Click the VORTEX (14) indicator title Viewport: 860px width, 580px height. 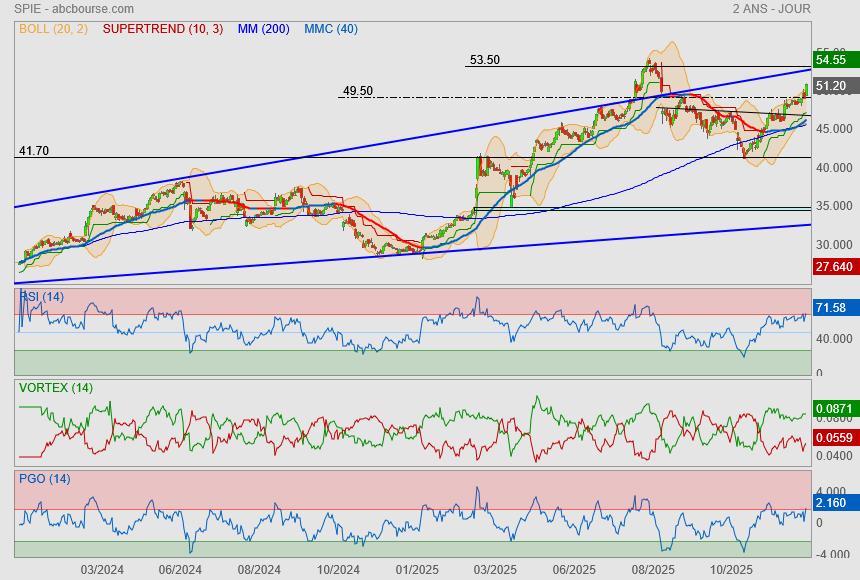tap(56, 387)
